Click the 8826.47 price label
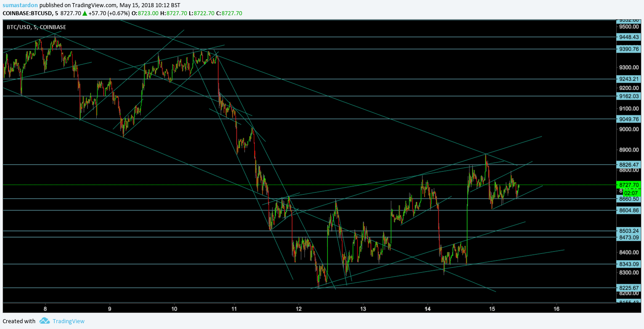The height and width of the screenshot is (329, 644). pyautogui.click(x=630, y=165)
